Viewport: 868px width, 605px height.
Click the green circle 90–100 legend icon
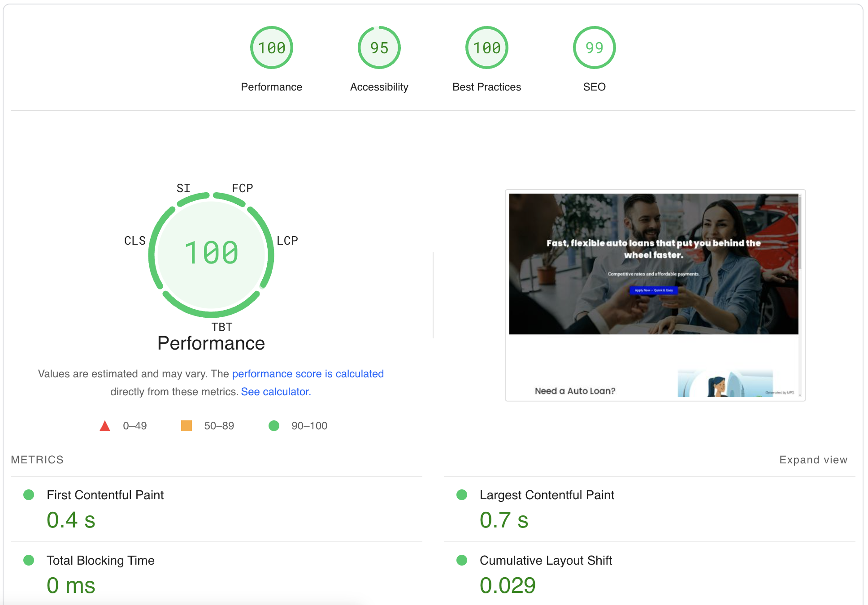274,426
